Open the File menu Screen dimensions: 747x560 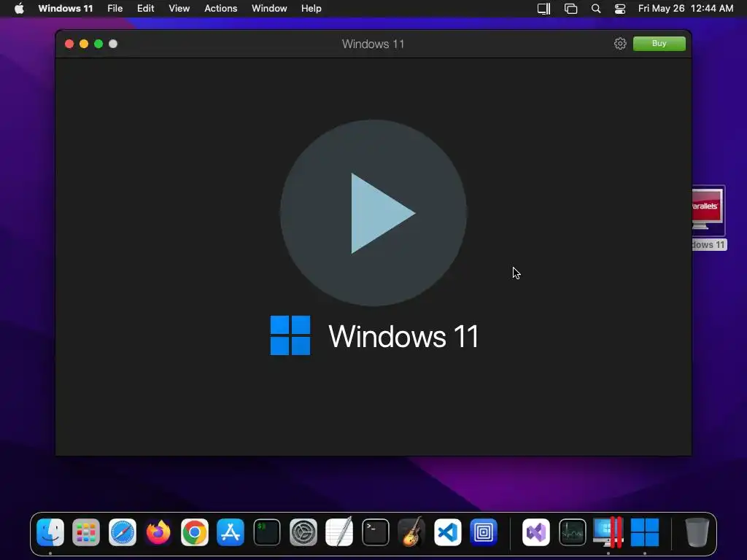coord(115,9)
